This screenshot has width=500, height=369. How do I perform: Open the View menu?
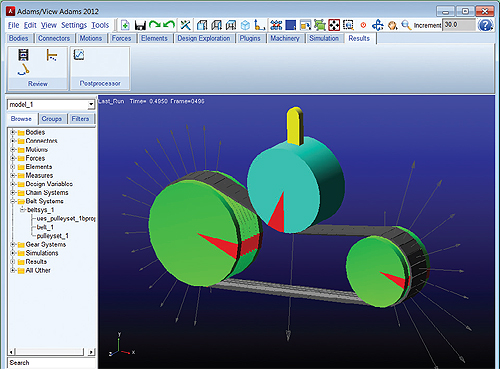point(49,25)
